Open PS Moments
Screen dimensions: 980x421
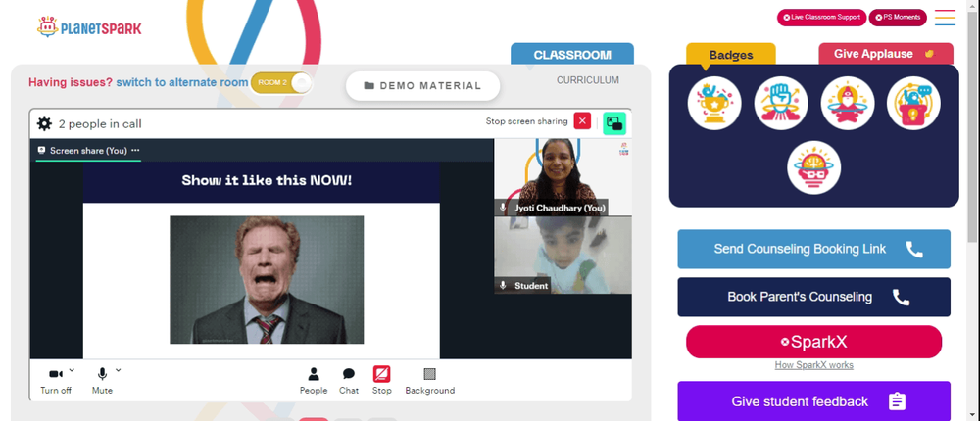[x=898, y=17]
